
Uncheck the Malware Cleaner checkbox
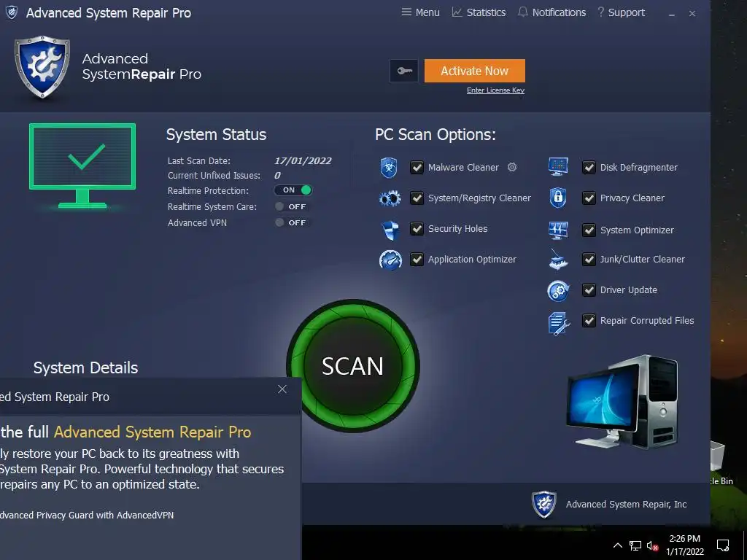417,168
